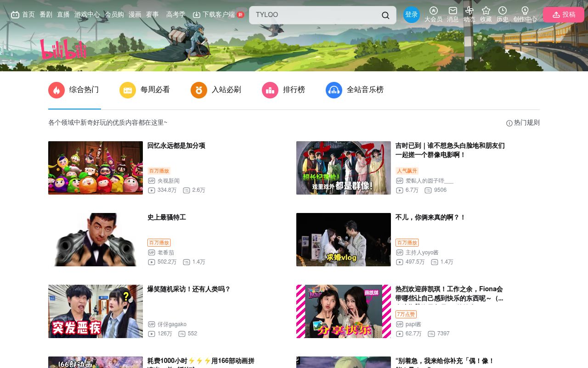Open the 热门规则 link
The width and height of the screenshot is (588, 368).
point(523,123)
